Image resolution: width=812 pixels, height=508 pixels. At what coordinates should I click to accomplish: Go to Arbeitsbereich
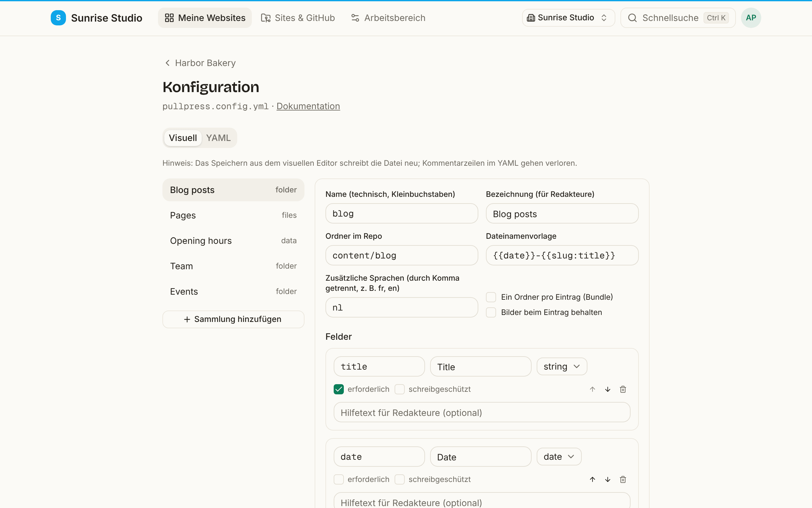388,18
